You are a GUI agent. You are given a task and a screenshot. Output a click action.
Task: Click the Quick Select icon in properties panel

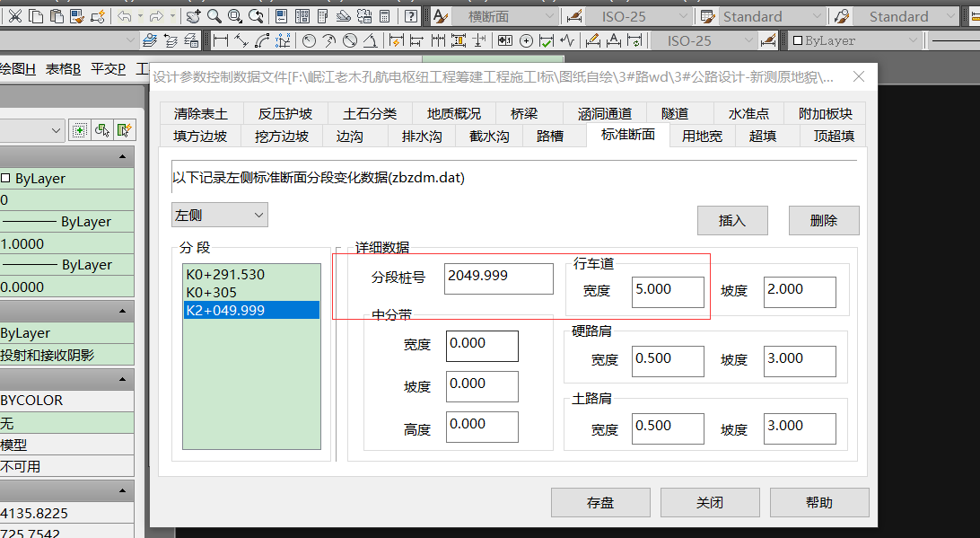point(123,130)
